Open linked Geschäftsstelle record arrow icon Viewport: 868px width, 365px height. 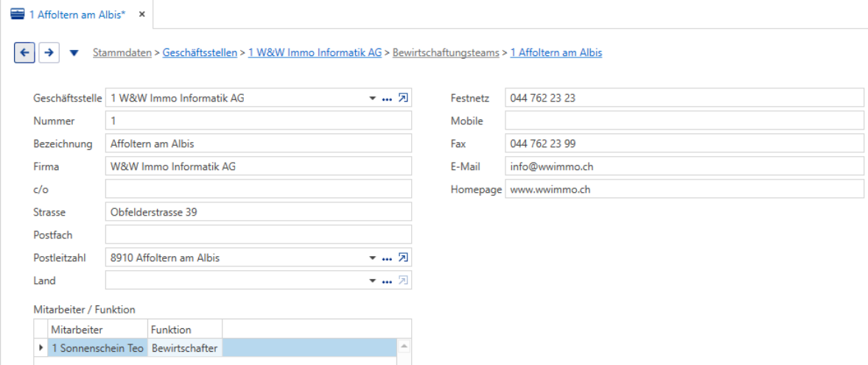click(404, 99)
